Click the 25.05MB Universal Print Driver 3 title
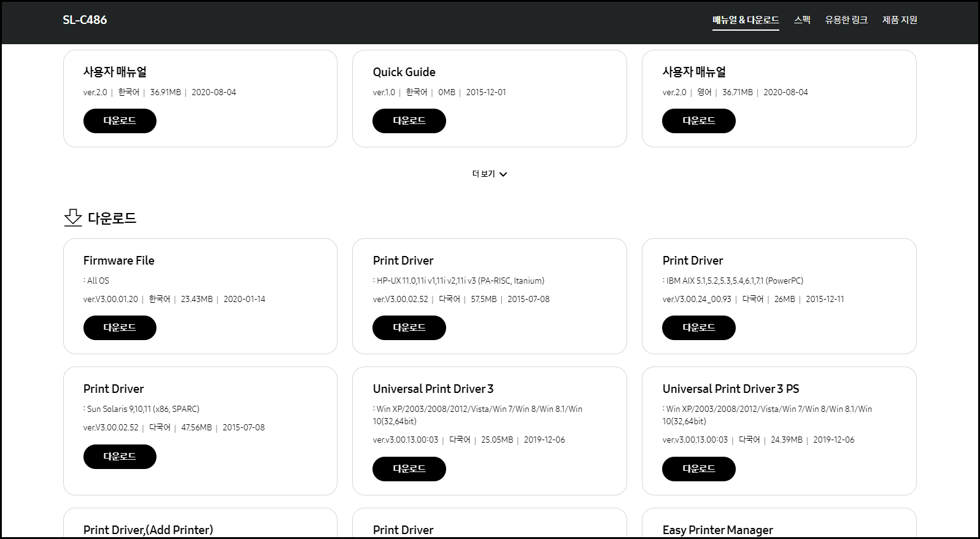 (x=433, y=389)
